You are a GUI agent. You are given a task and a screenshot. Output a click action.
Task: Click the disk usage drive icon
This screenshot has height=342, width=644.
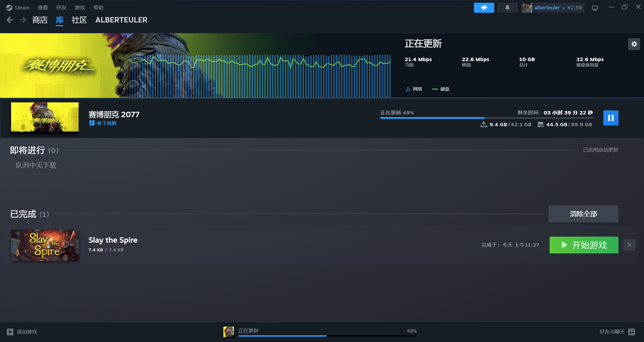[x=540, y=125]
